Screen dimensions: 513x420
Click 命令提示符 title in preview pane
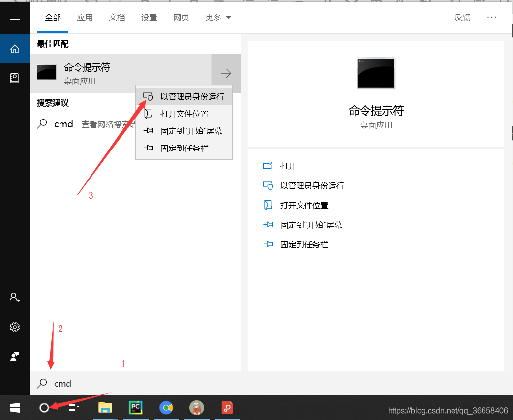(x=376, y=111)
